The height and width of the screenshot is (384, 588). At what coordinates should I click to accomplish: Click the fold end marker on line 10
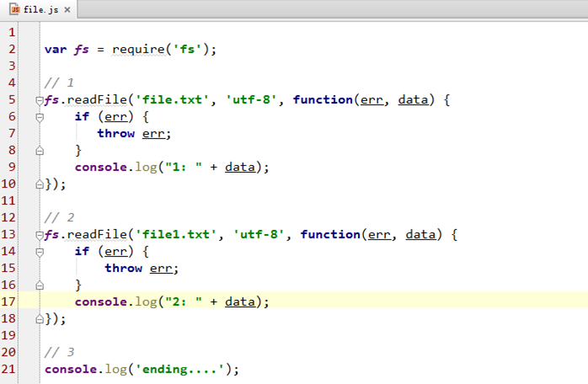click(x=39, y=184)
